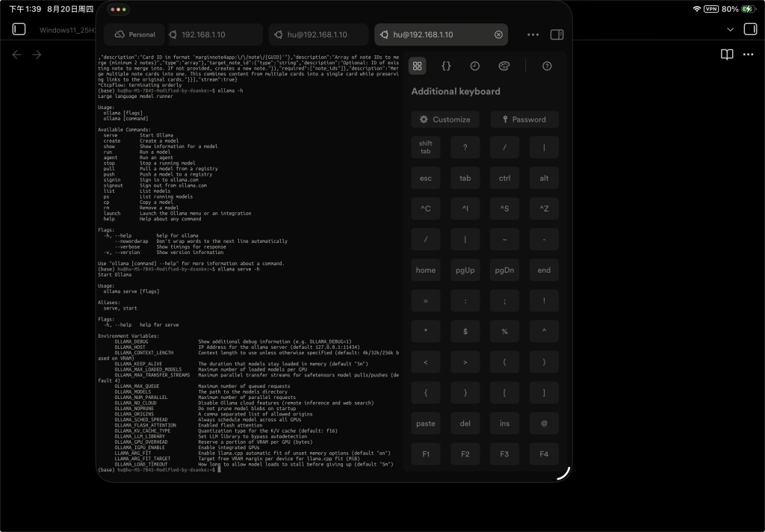The width and height of the screenshot is (765, 532).
Task: Open the help question mark panel
Action: click(547, 66)
